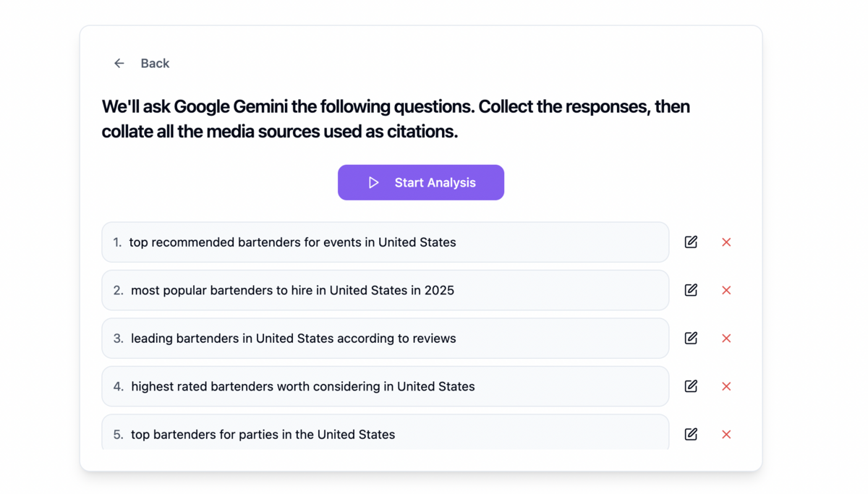Screen dimensions: 868x494
Task: Click the 'leading bartenders' question row
Action: 385,338
